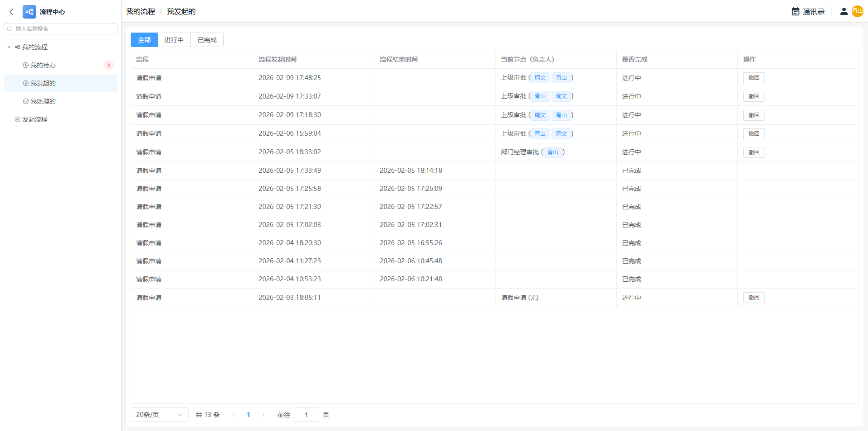Click the 流程中心 logo icon
Screen dimensions: 868x431
(x=29, y=12)
